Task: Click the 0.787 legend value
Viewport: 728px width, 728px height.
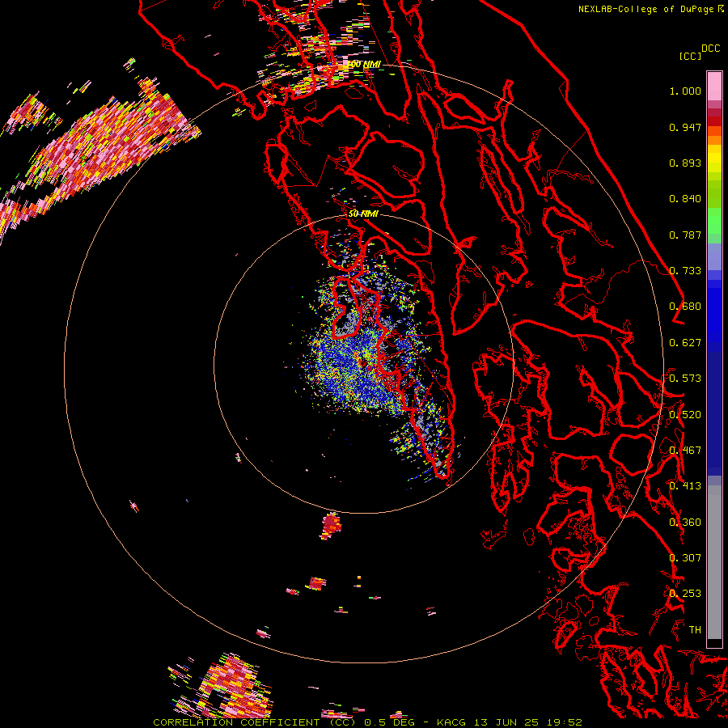Action: pyautogui.click(x=685, y=235)
